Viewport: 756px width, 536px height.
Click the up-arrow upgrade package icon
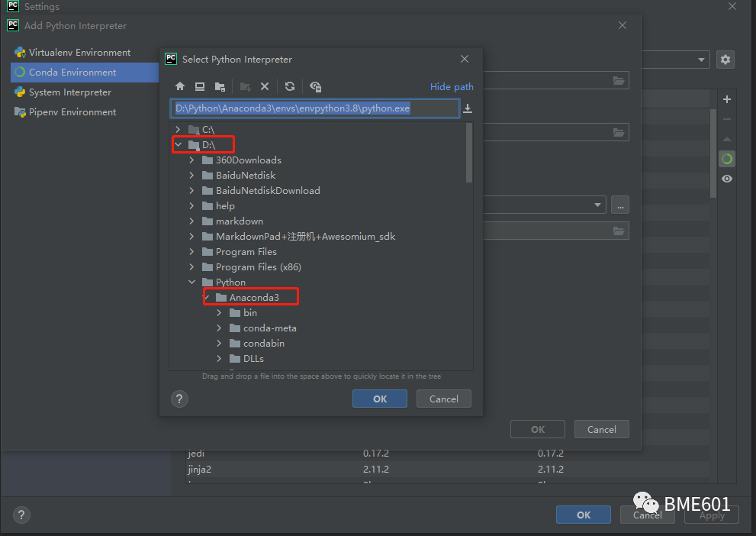point(727,139)
